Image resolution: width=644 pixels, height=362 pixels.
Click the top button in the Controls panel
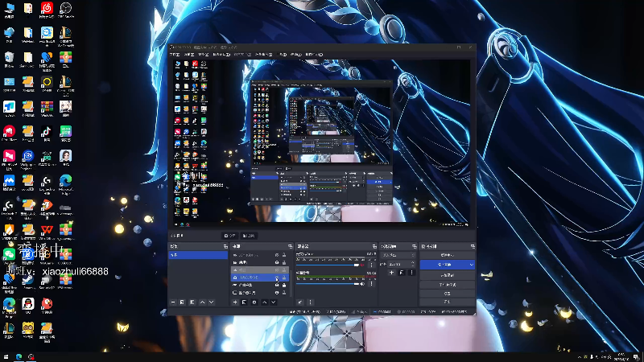448,255
